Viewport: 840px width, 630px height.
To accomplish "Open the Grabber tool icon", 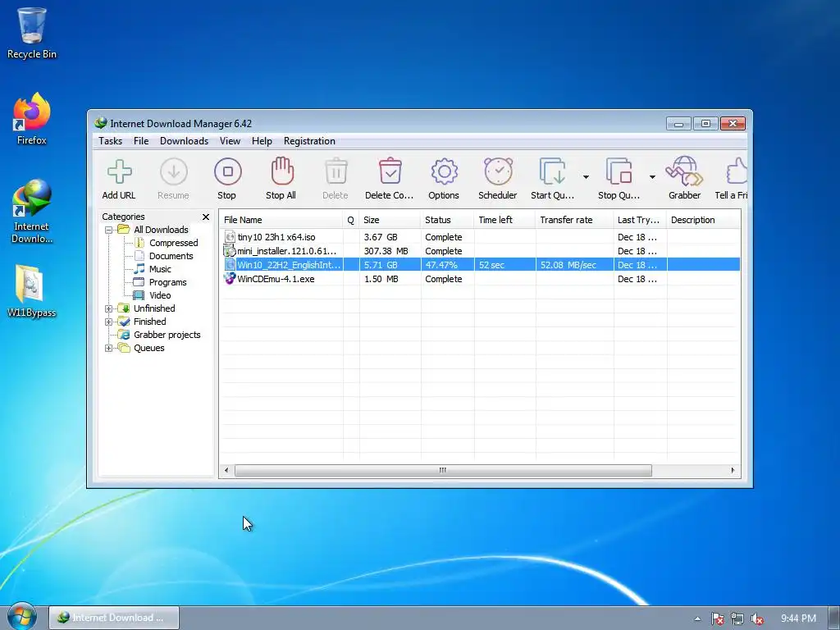I will pos(684,171).
